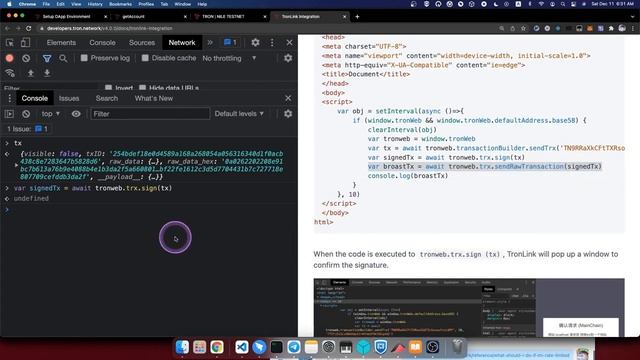Open the History menu in the menu bar
Viewport: 640px width, 360px height.
(x=95, y=4)
